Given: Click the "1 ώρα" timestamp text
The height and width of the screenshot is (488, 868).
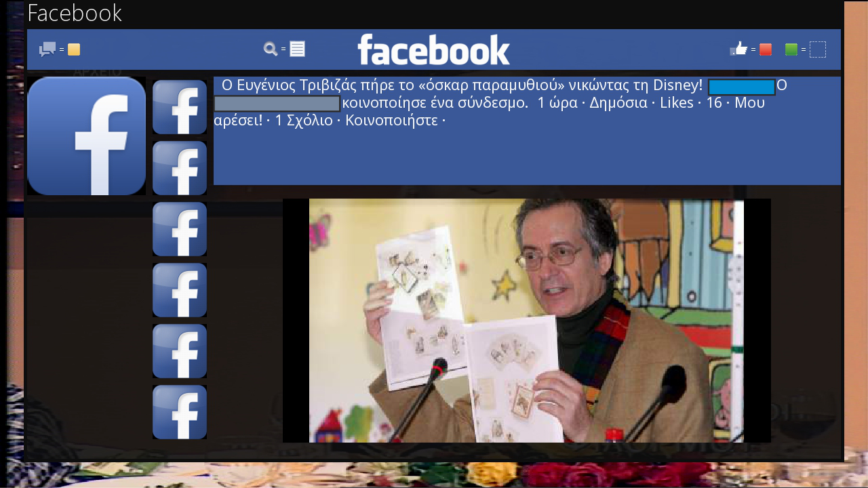Looking at the screenshot, I should pyautogui.click(x=557, y=103).
